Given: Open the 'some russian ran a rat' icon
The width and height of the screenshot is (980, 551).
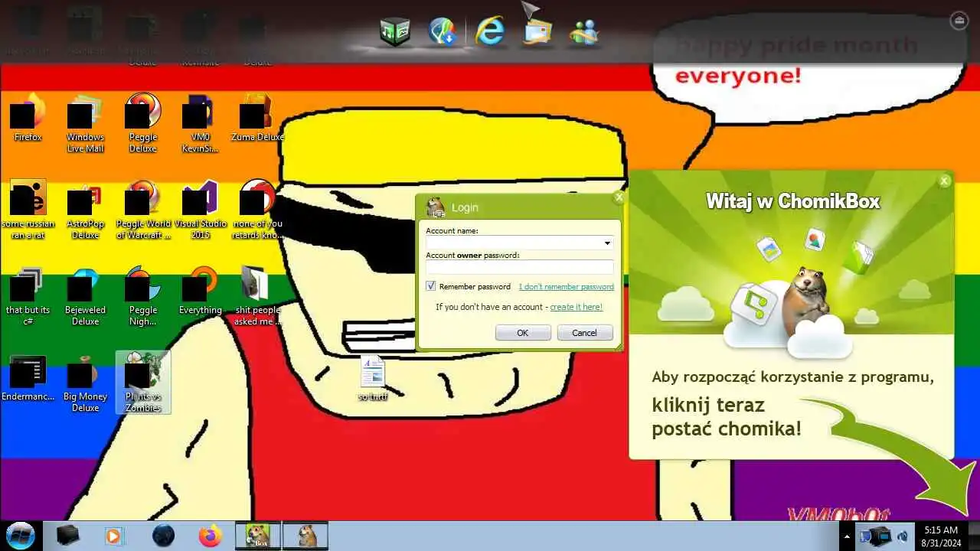Looking at the screenshot, I should (x=28, y=209).
